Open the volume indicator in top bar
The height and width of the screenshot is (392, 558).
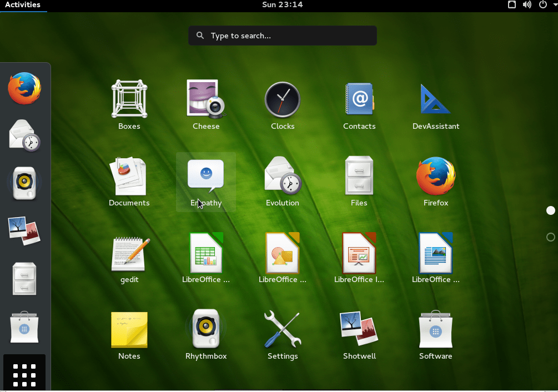(x=527, y=5)
